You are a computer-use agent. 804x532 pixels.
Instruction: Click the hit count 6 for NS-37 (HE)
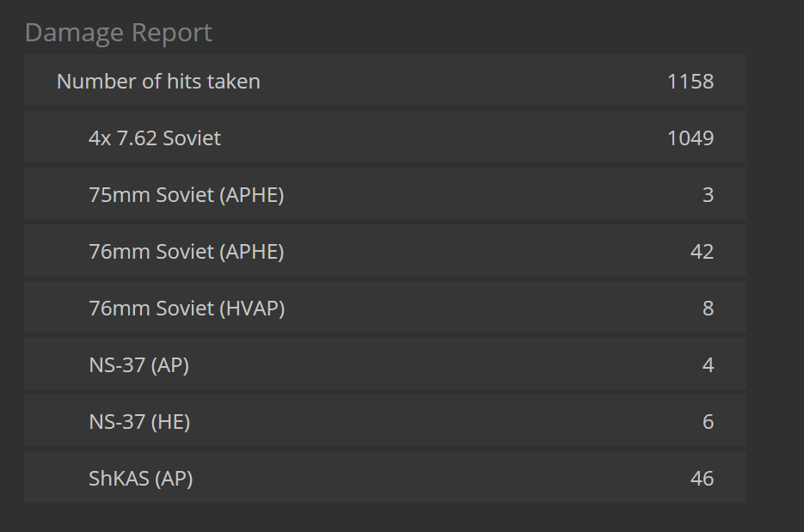(x=708, y=422)
